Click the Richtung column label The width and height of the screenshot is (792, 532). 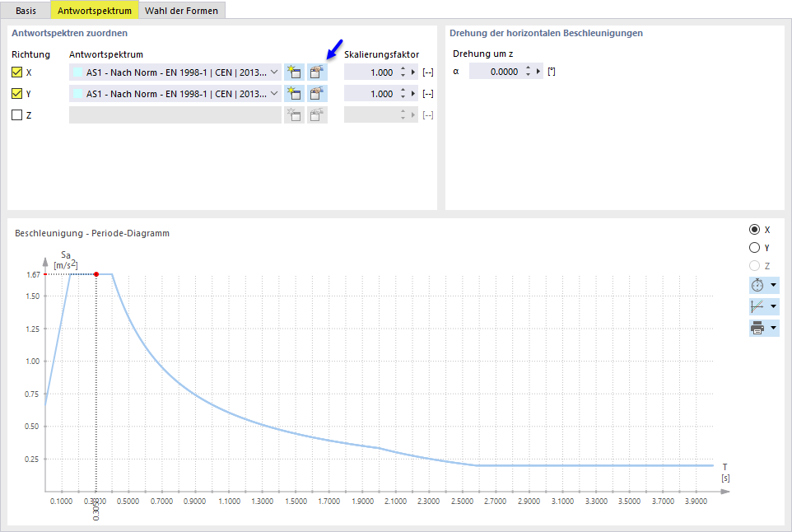click(x=30, y=54)
